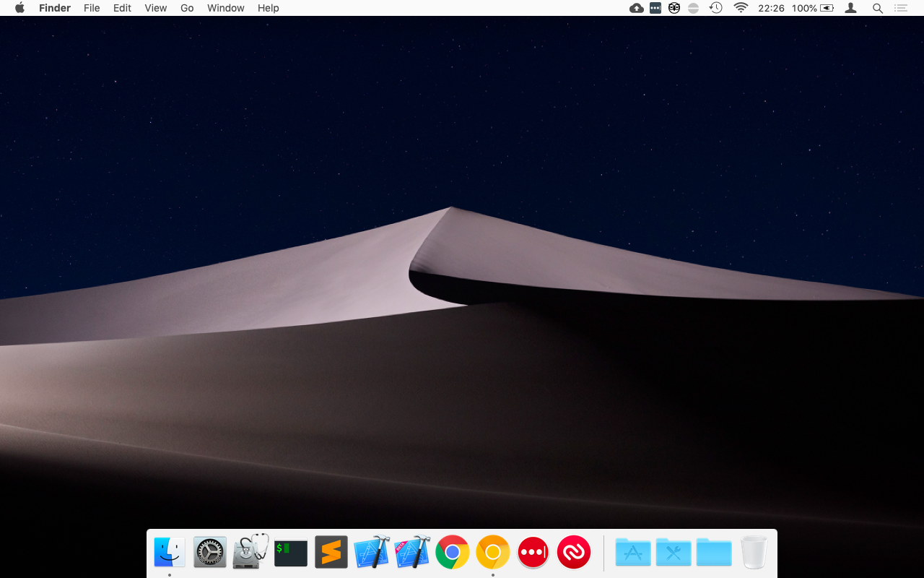Open Sublime Text from the Dock
Image resolution: width=924 pixels, height=578 pixels.
331,553
